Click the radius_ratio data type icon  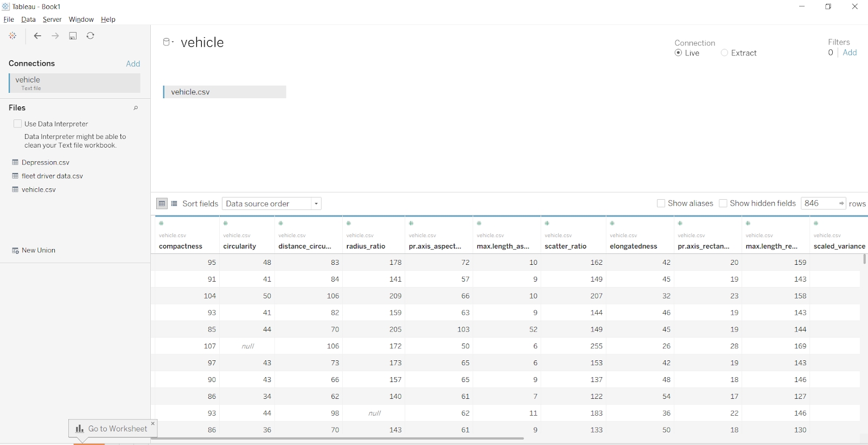[x=349, y=223]
